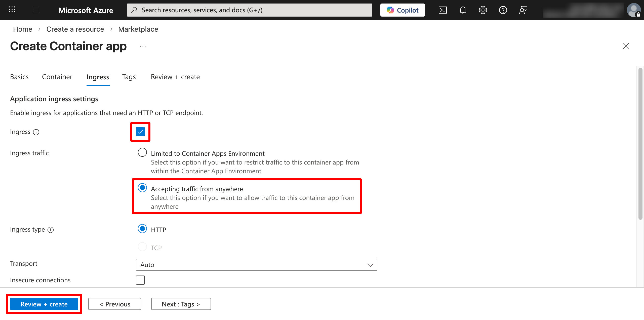Open the hamburger portal menu
The image size is (644, 320).
click(36, 10)
